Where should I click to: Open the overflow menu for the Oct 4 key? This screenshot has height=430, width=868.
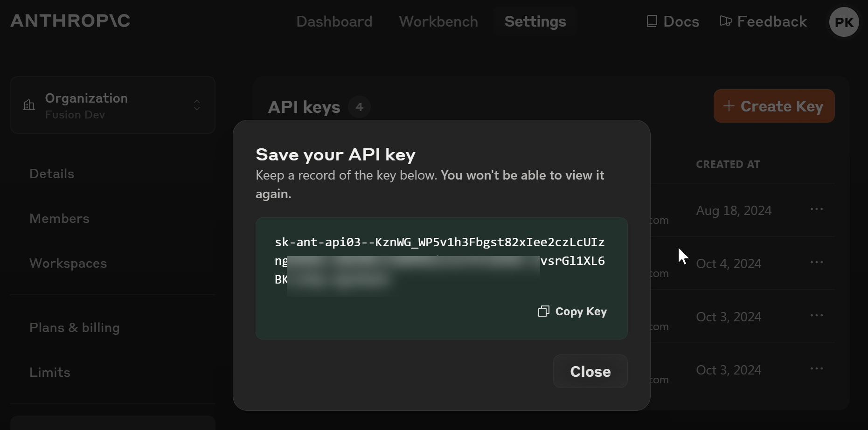pyautogui.click(x=817, y=262)
